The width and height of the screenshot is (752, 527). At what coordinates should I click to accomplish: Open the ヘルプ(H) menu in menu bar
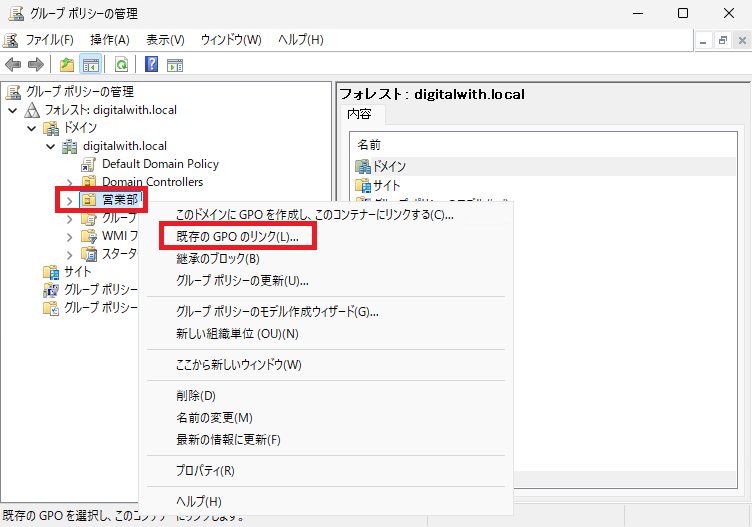pyautogui.click(x=301, y=40)
